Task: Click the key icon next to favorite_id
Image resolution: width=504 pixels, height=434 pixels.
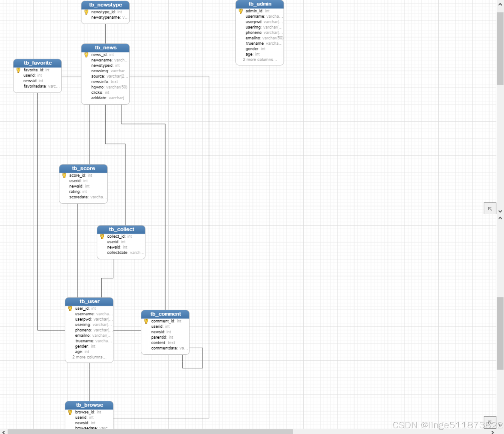Action: (18, 70)
